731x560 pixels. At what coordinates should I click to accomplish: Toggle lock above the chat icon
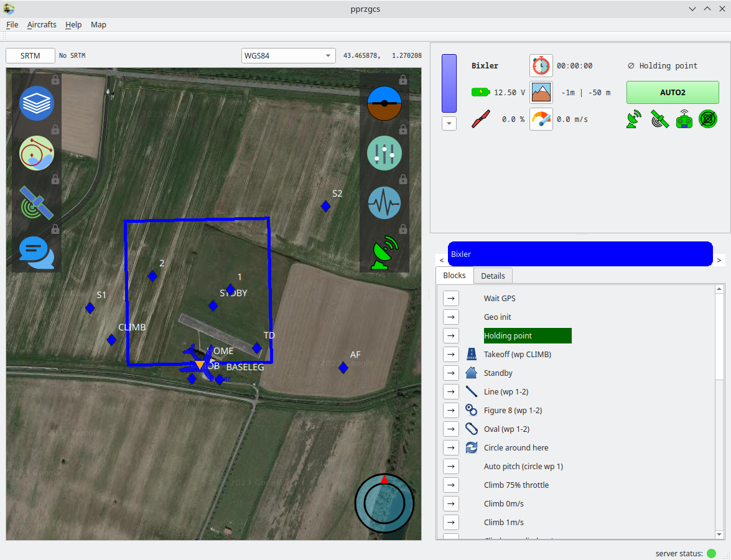[55, 229]
